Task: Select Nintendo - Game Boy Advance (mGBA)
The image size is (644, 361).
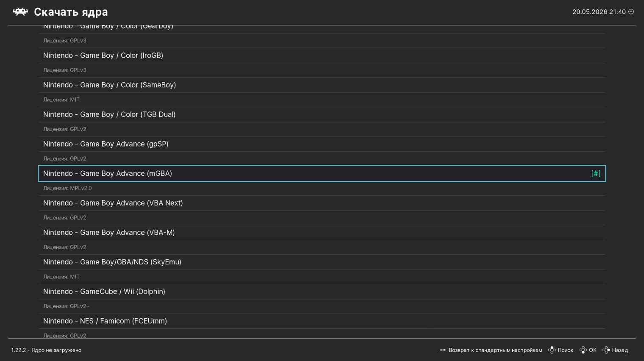Action: [322, 173]
